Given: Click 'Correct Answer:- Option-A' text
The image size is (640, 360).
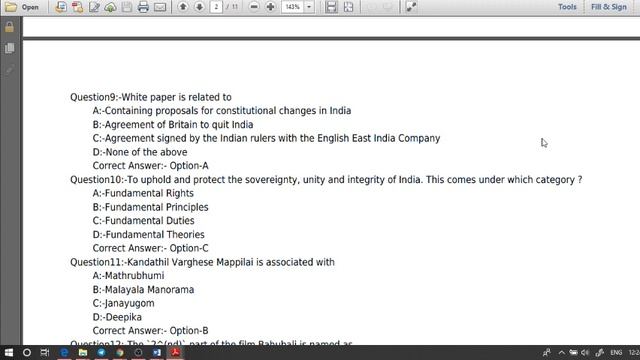Looking at the screenshot, I should (x=151, y=166).
